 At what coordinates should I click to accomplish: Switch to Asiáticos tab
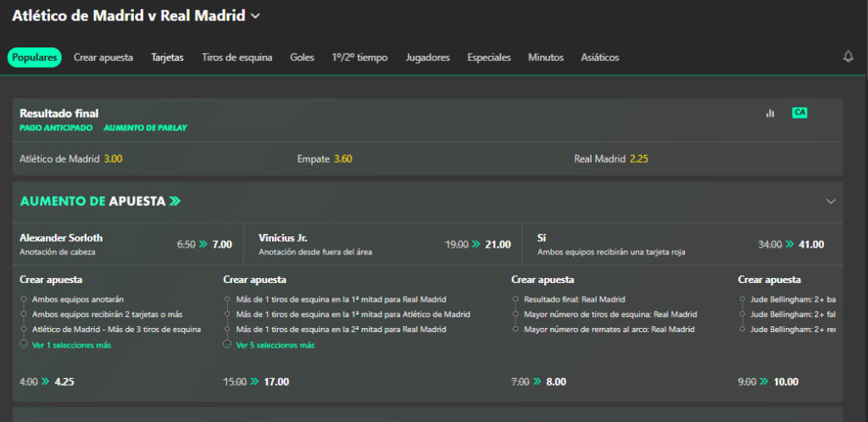point(600,58)
